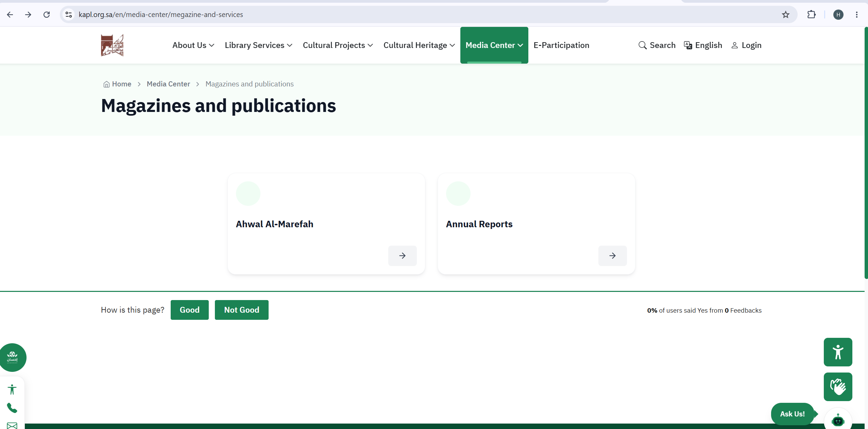
Task: Click 'Magazines and publications' breadcrumb text
Action: [250, 84]
